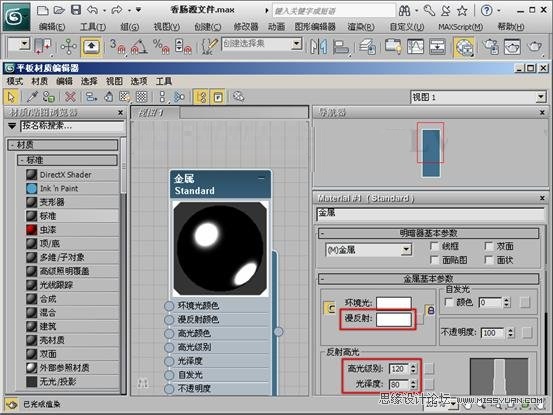Select the 多维/子对象 material

(72, 257)
